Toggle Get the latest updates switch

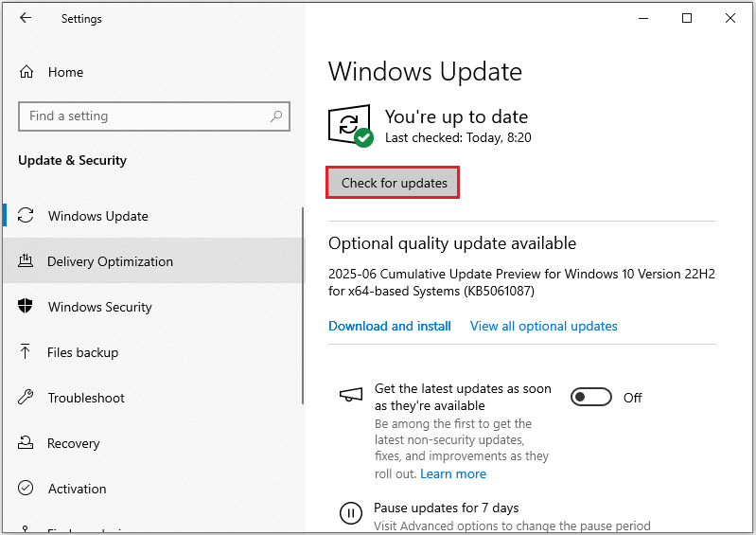591,397
